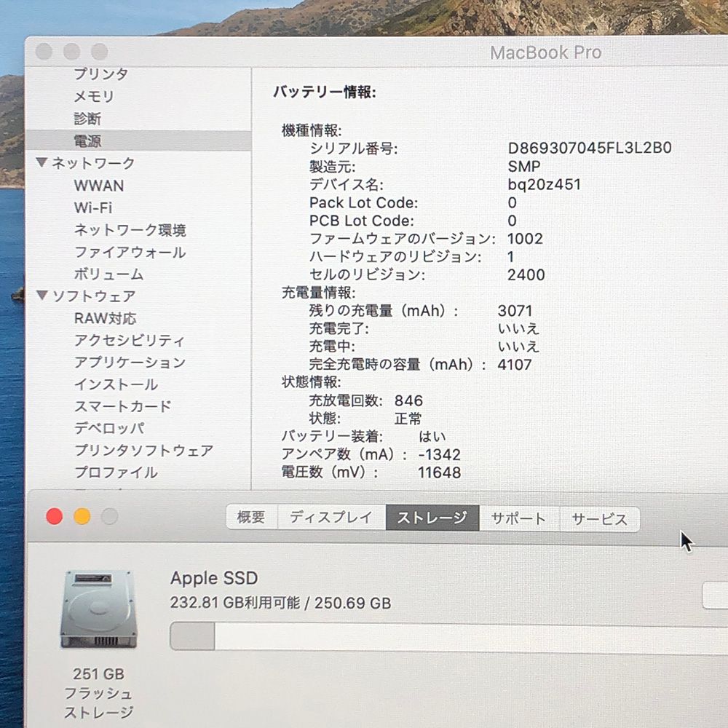Click manufacturer value SMP
This screenshot has height=728, width=728.
(x=524, y=166)
